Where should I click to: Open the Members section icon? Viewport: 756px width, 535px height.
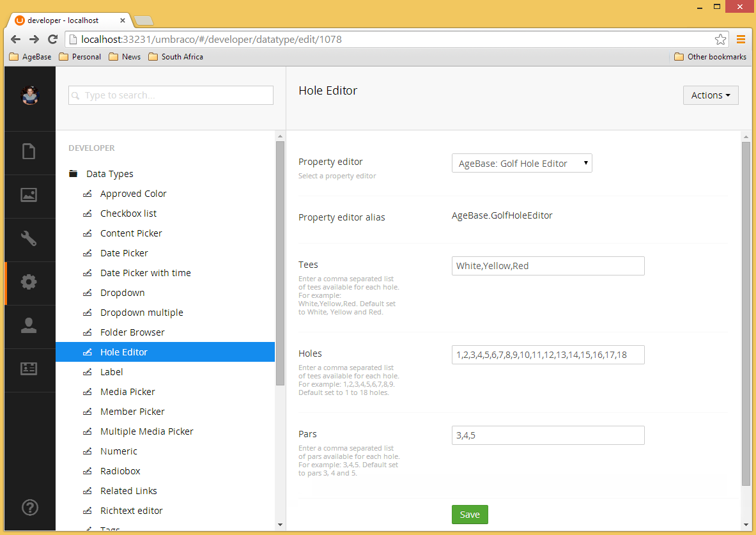click(29, 369)
